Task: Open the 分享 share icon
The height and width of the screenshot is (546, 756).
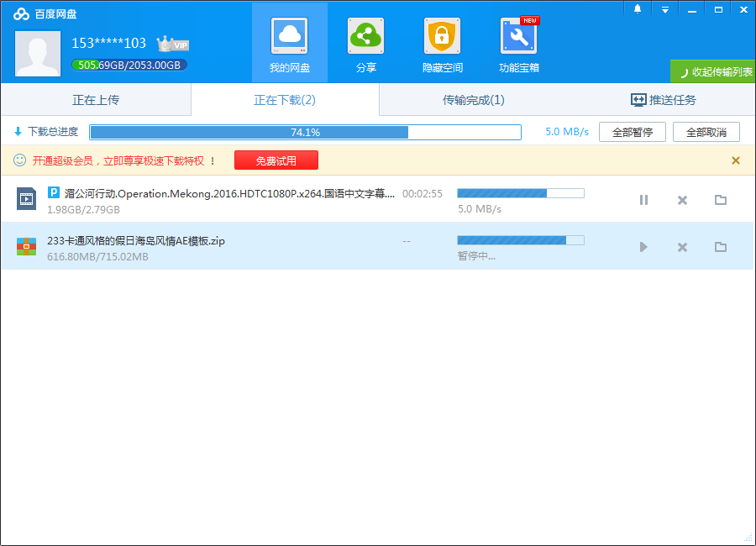Action: coord(365,36)
